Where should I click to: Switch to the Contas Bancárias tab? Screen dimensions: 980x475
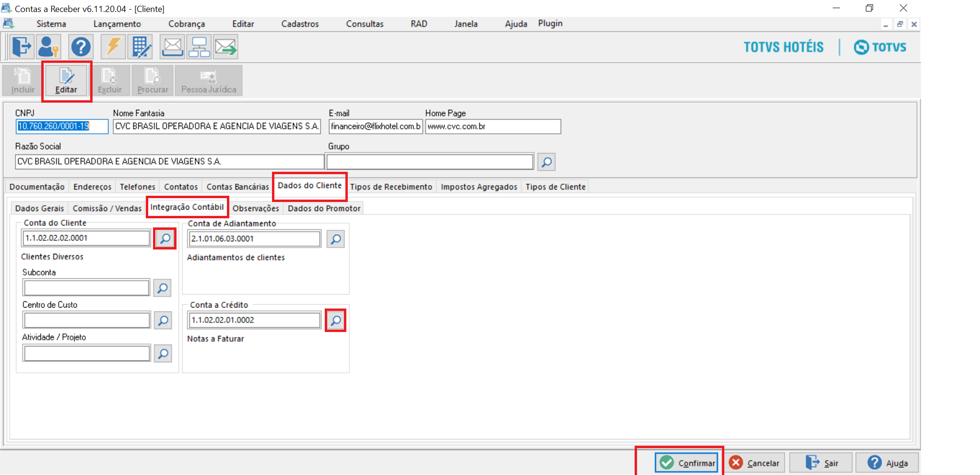tap(237, 187)
